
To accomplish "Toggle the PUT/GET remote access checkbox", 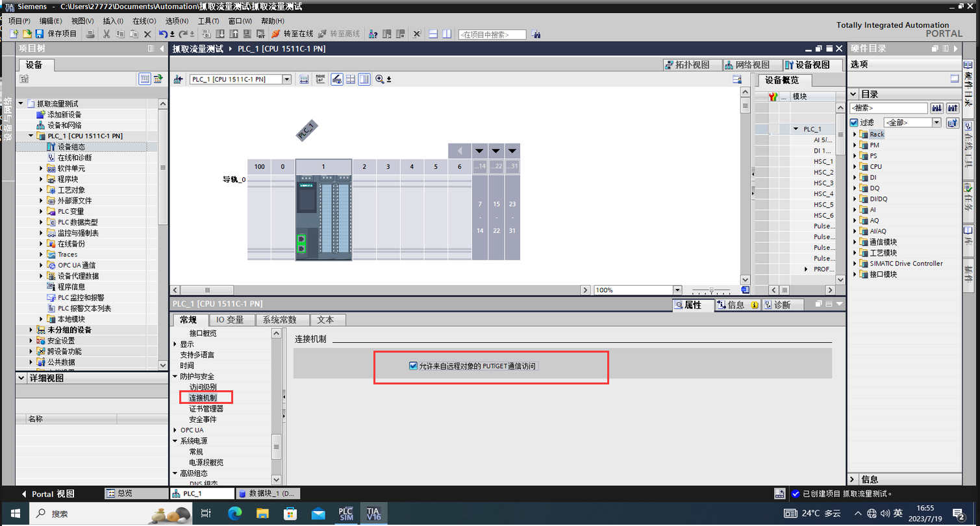I will [x=413, y=366].
